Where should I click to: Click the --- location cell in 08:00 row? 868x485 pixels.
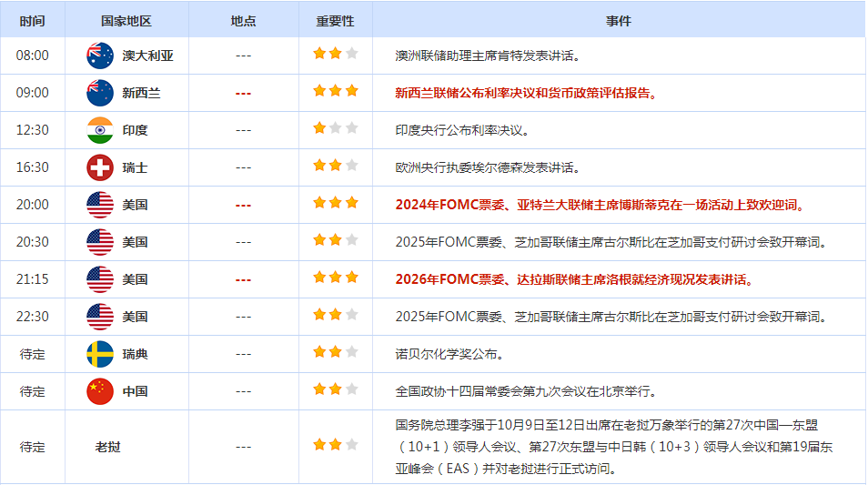click(x=244, y=56)
